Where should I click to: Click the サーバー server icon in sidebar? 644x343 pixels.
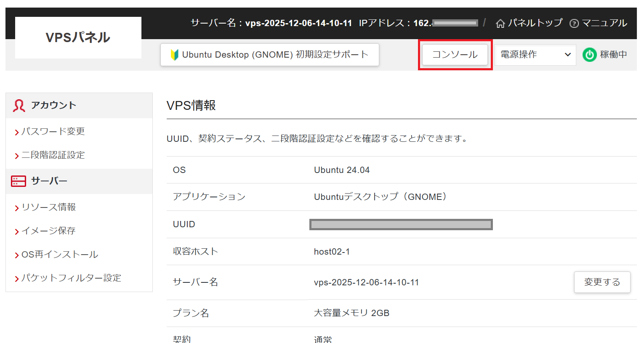[x=19, y=181]
